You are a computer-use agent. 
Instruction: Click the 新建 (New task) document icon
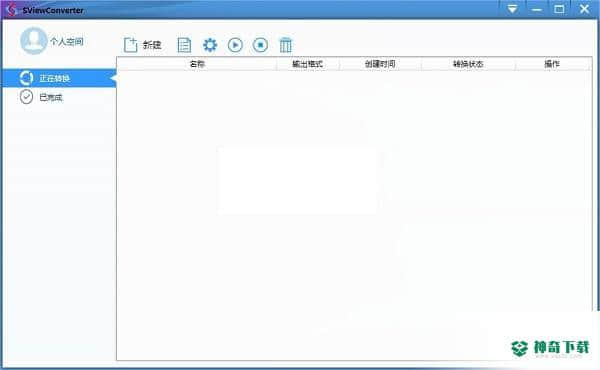[130, 45]
